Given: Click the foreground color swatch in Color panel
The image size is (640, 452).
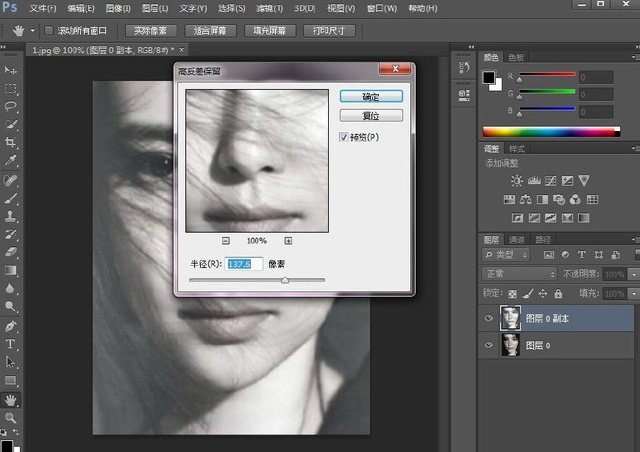Looking at the screenshot, I should pyautogui.click(x=488, y=78).
